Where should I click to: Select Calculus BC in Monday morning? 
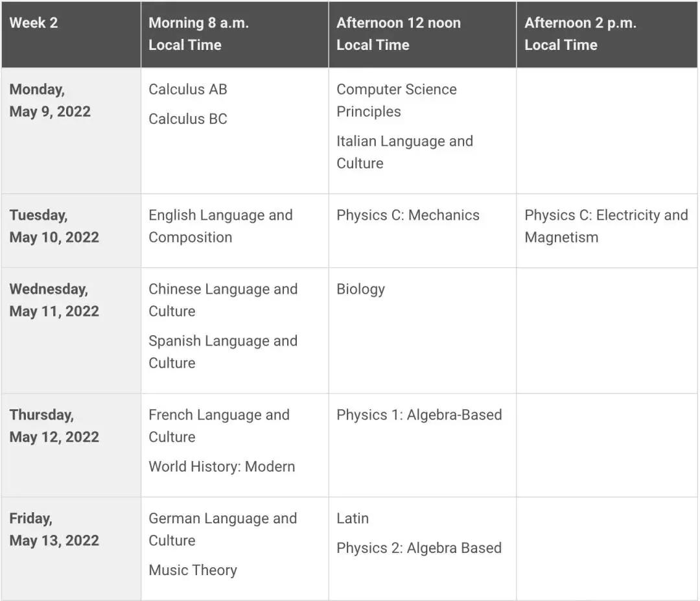pos(188,119)
